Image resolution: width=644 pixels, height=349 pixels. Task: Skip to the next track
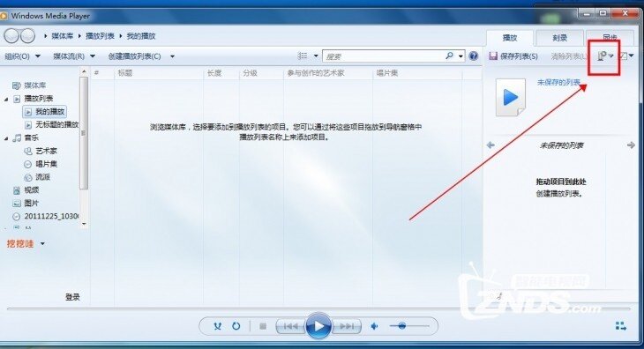346,326
